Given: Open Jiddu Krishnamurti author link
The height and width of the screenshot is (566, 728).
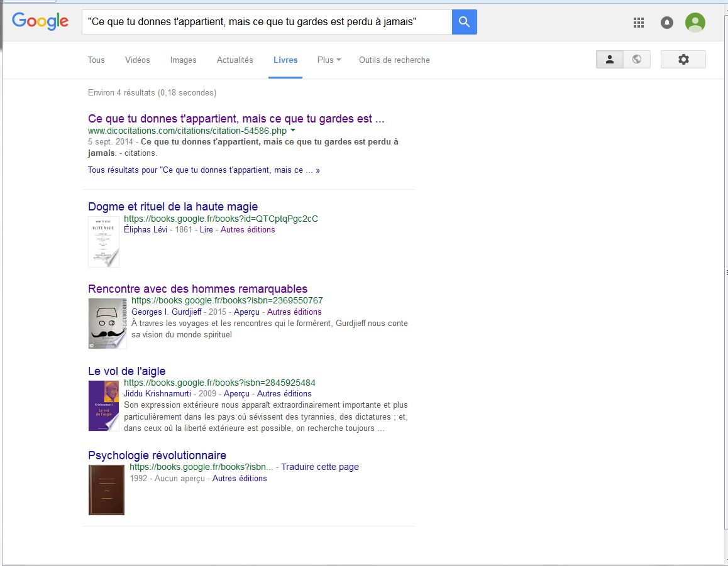Looking at the screenshot, I should (x=157, y=393).
